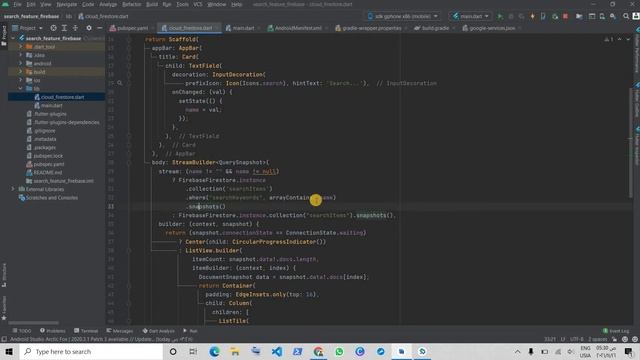This screenshot has height=360, width=640.
Task: Click next highlighted error down arrow in editor
Action: click(628, 39)
